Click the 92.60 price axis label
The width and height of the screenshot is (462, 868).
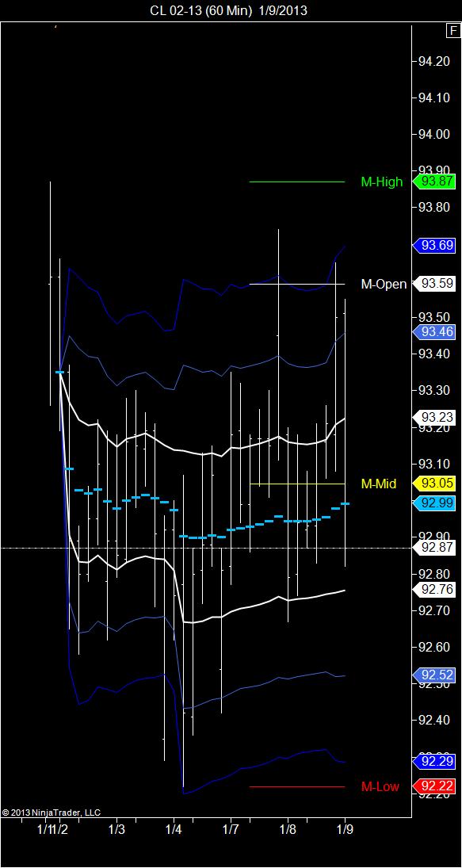(433, 647)
